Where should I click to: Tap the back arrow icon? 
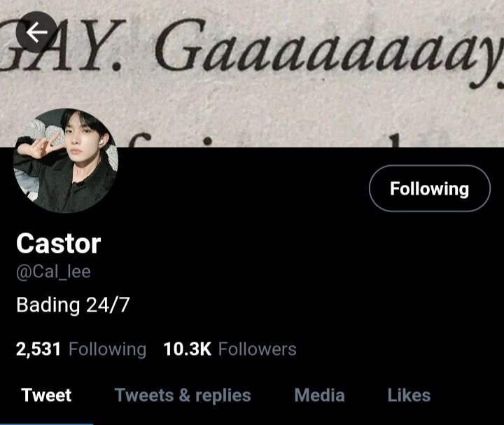pos(36,32)
